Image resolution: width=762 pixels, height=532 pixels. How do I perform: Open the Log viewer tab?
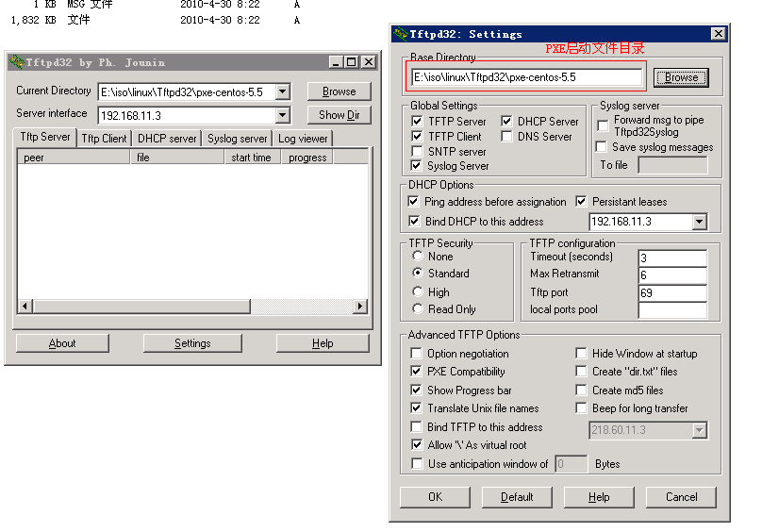(x=303, y=139)
